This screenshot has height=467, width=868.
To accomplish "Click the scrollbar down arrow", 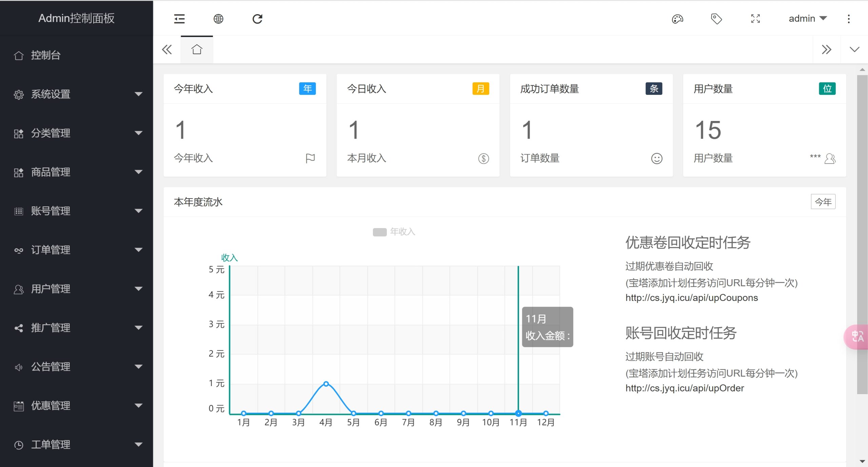I will [862, 461].
